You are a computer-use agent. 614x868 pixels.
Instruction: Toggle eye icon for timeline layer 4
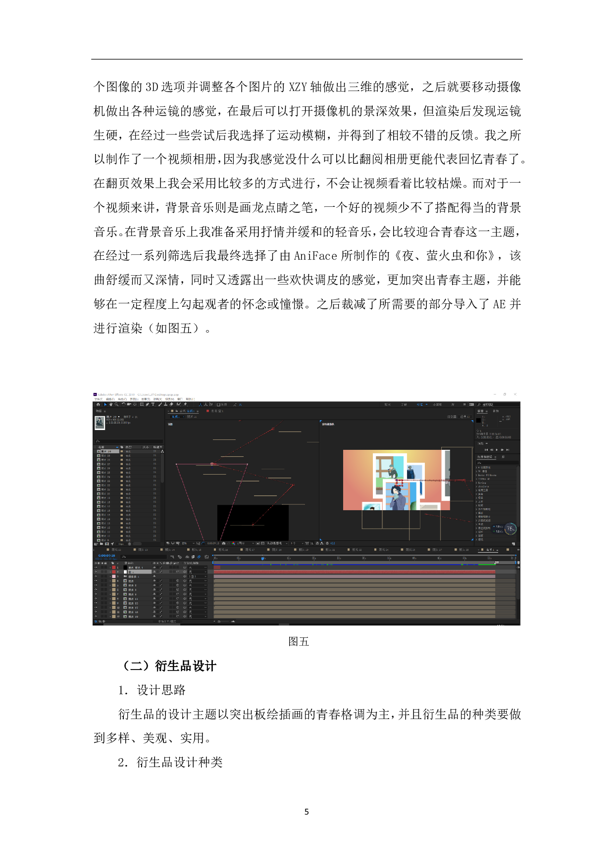click(96, 581)
